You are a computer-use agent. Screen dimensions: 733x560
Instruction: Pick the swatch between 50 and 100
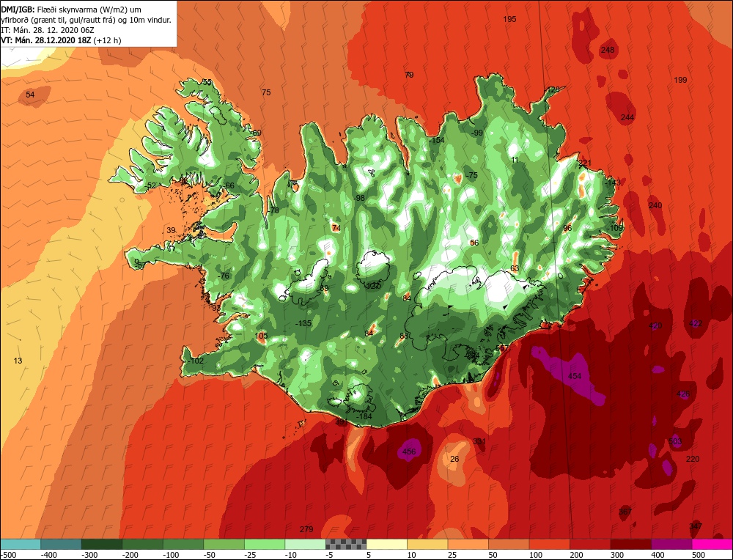click(x=509, y=544)
